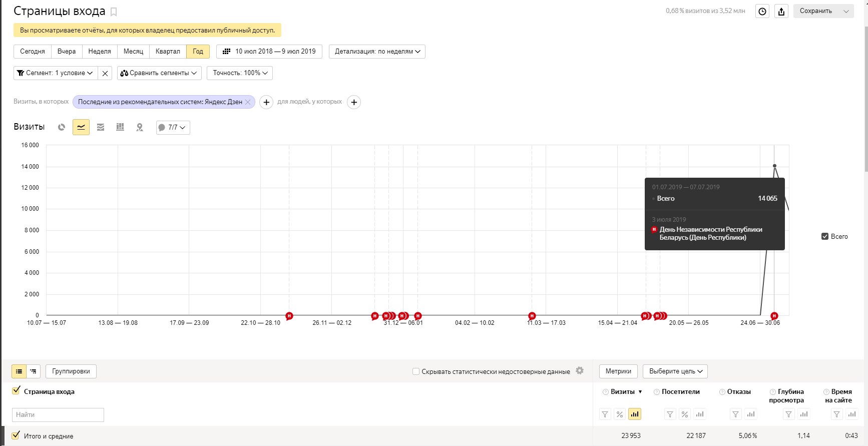Sort by Визиты column arrow

tap(640, 392)
